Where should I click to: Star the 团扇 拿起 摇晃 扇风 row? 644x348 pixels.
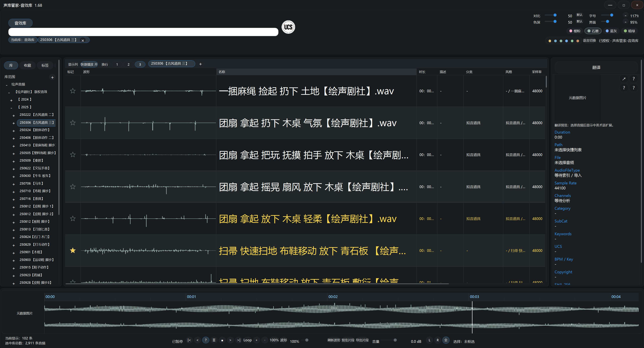[x=73, y=187]
